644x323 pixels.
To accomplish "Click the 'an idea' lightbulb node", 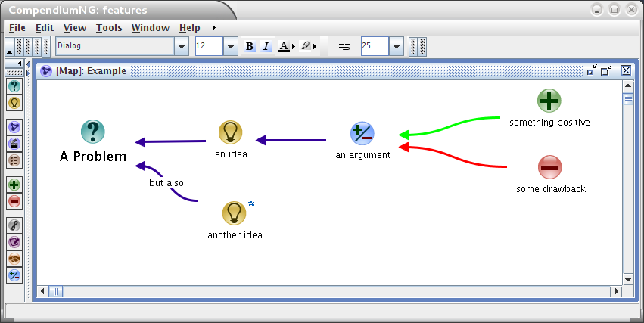I will tap(230, 132).
